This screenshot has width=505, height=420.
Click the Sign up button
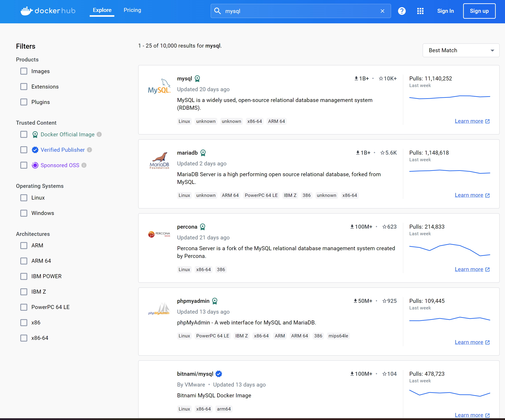click(479, 11)
